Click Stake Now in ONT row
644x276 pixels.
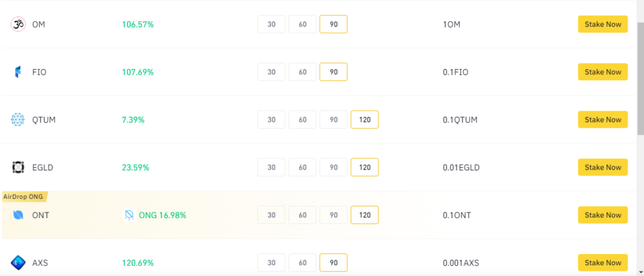pyautogui.click(x=602, y=215)
